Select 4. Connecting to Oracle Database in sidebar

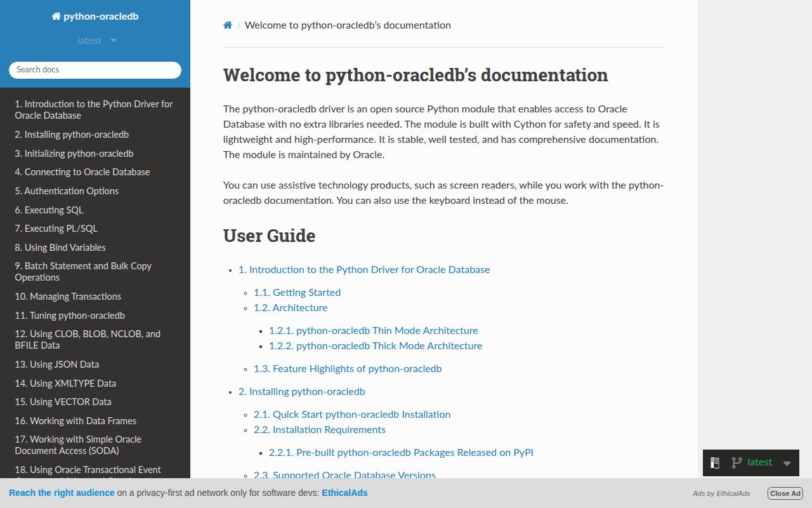point(95,172)
